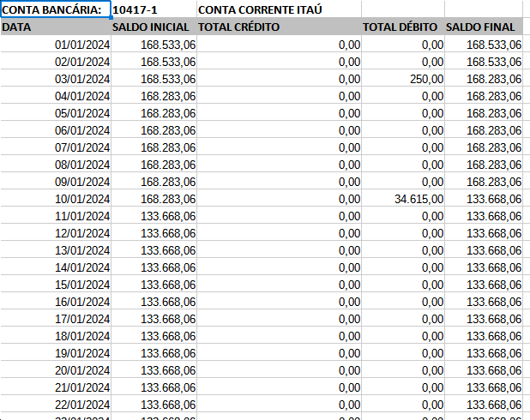
Task: Select date cell 20/01/2024
Action: pyautogui.click(x=56, y=370)
